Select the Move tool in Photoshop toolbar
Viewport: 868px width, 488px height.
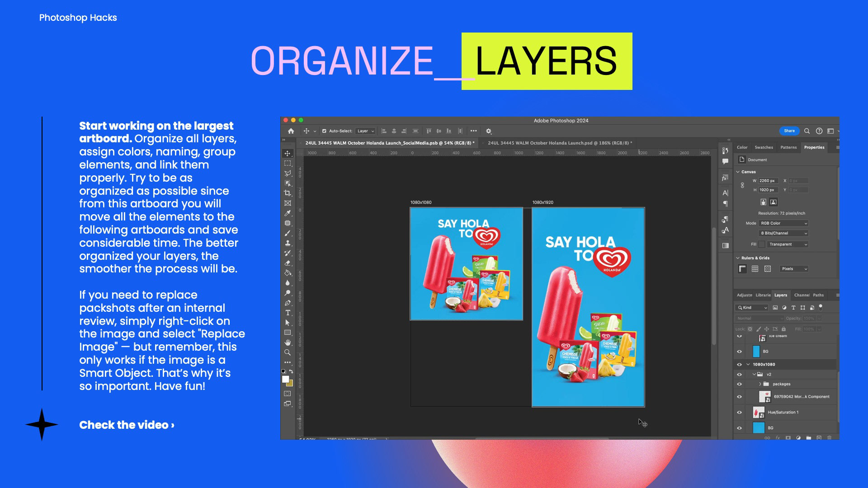[x=288, y=154]
